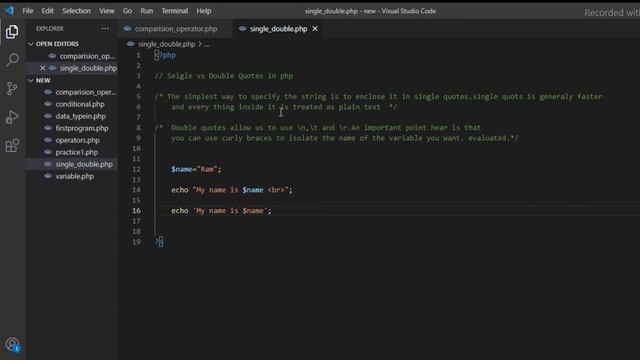The height and width of the screenshot is (360, 640).
Task: Select single_double.php in NEW folder
Action: (84, 164)
